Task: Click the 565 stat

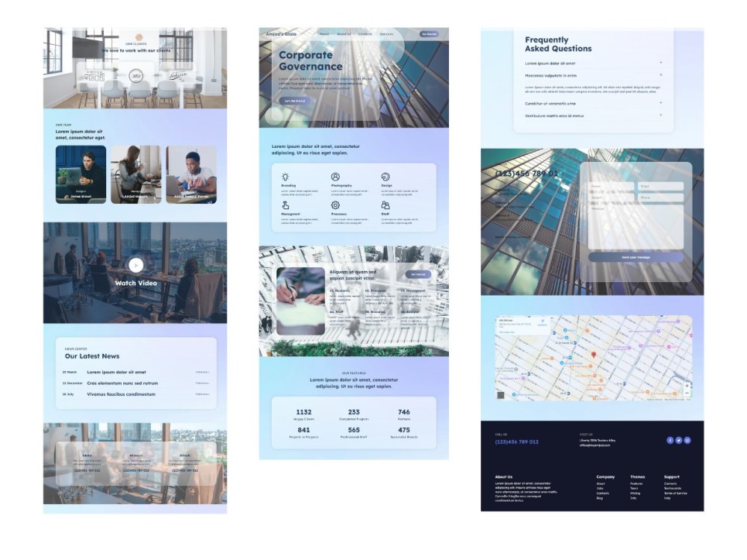Action: pyautogui.click(x=354, y=432)
